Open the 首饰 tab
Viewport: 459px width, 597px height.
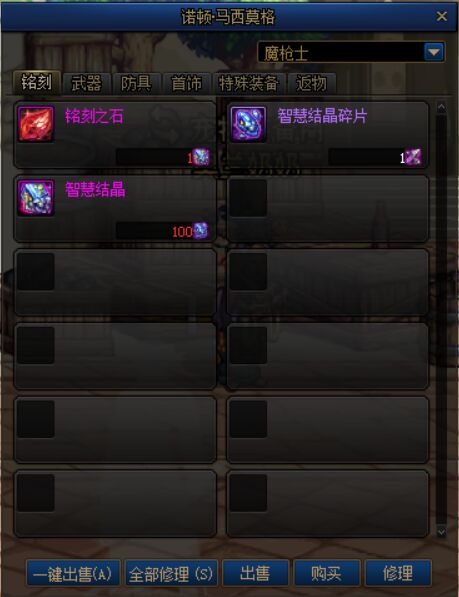tap(186, 83)
